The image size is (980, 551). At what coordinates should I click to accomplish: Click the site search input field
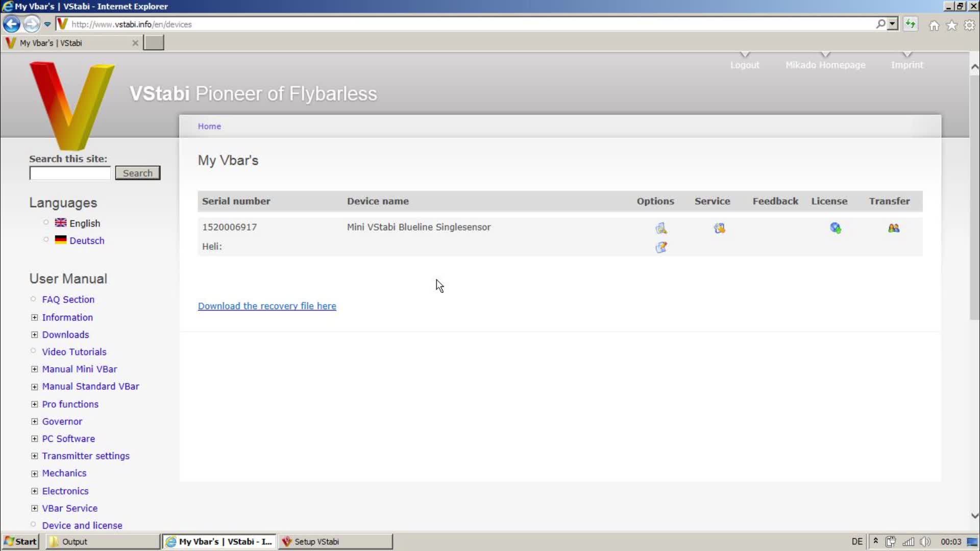tap(70, 173)
